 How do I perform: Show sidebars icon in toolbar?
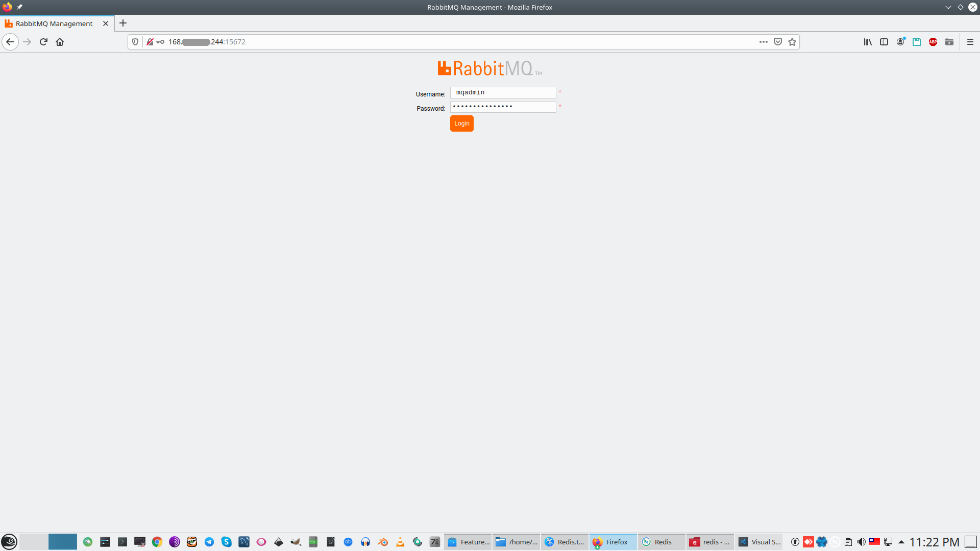(884, 42)
